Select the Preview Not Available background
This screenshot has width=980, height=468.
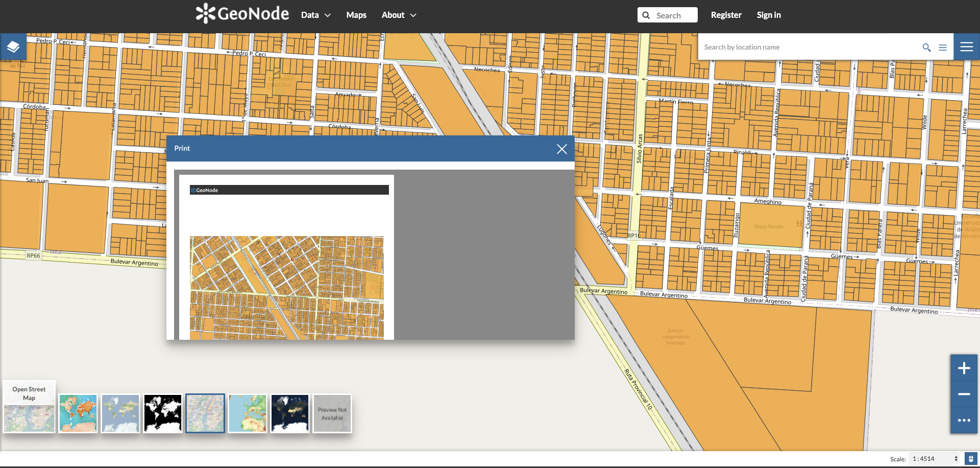tap(332, 413)
